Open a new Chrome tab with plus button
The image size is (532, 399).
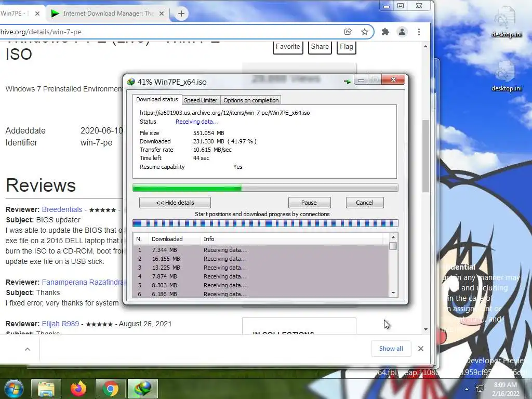point(181,14)
